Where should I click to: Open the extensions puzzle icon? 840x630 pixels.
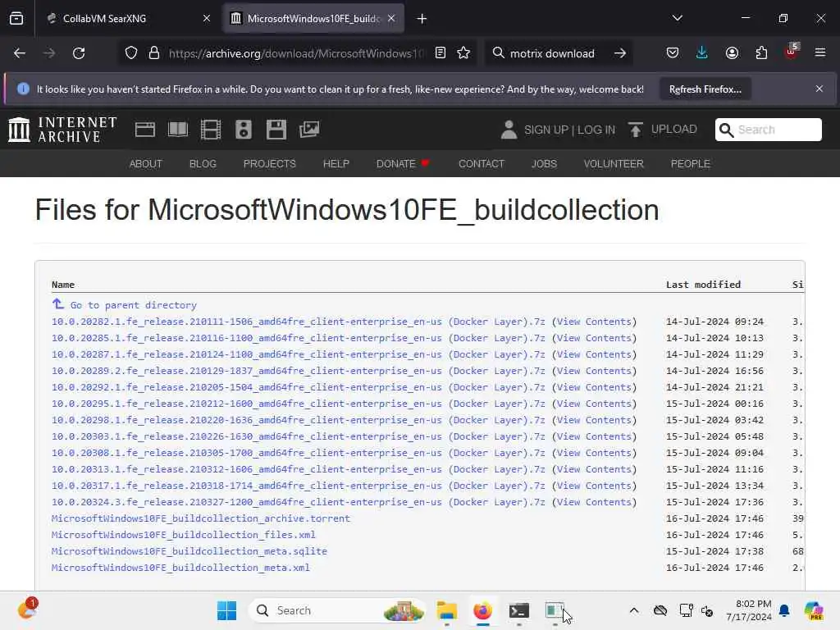pos(761,52)
